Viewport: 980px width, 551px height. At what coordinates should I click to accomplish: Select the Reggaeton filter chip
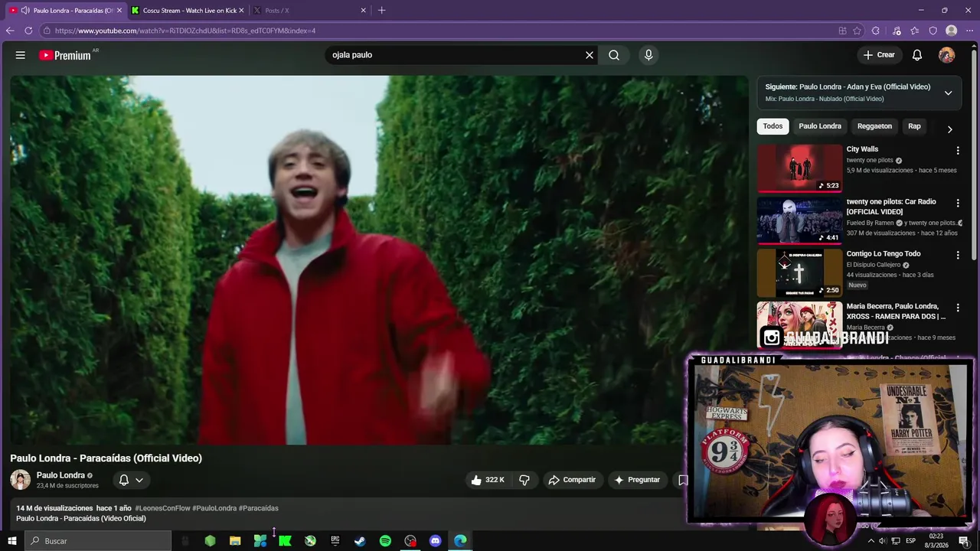pos(874,126)
